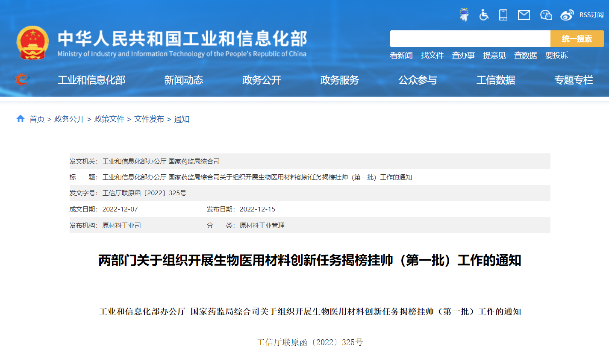This screenshot has width=609, height=364.
Task: Click the 成文日期 value 2022-12-07
Action: (120, 209)
